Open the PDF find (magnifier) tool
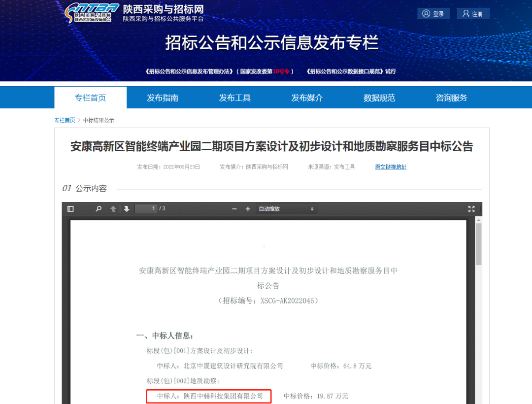This screenshot has height=404, width=532. 99,209
